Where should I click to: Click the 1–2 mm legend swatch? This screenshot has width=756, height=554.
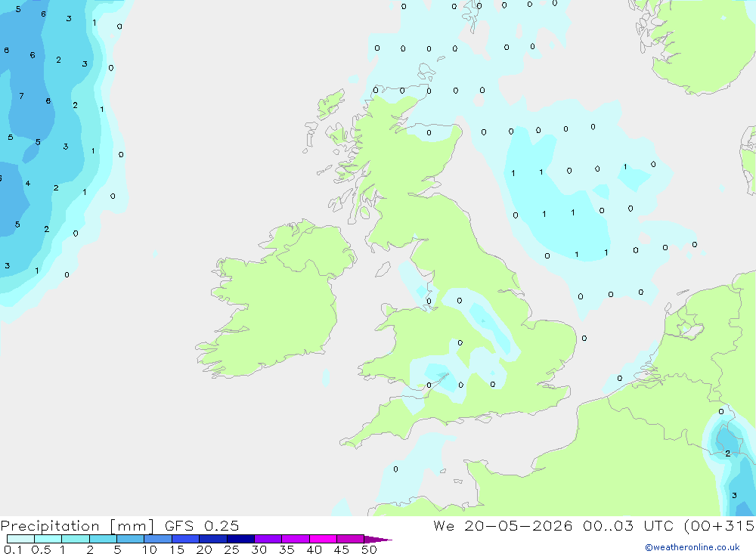click(76, 539)
